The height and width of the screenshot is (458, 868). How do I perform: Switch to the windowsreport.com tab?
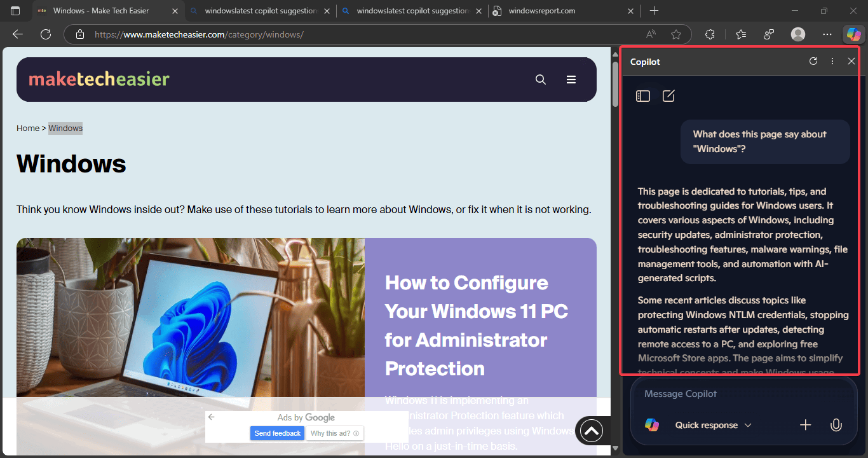[x=564, y=11]
